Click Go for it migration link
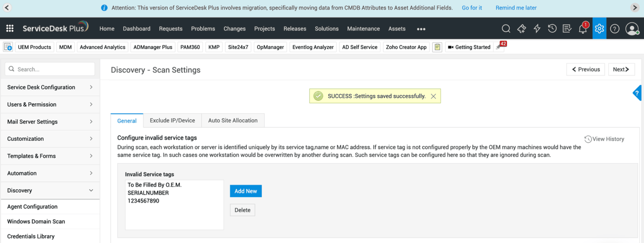Screen dimensions: 644x243 (471, 8)
